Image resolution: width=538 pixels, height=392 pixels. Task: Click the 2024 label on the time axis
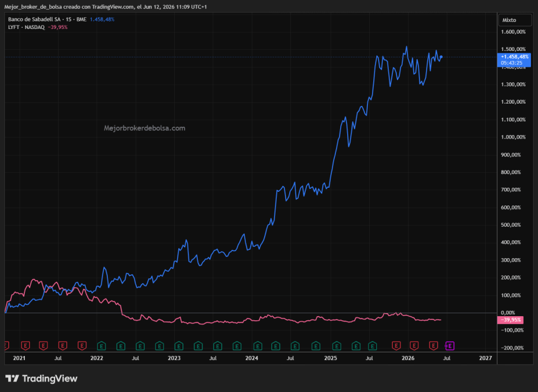pyautogui.click(x=251, y=358)
